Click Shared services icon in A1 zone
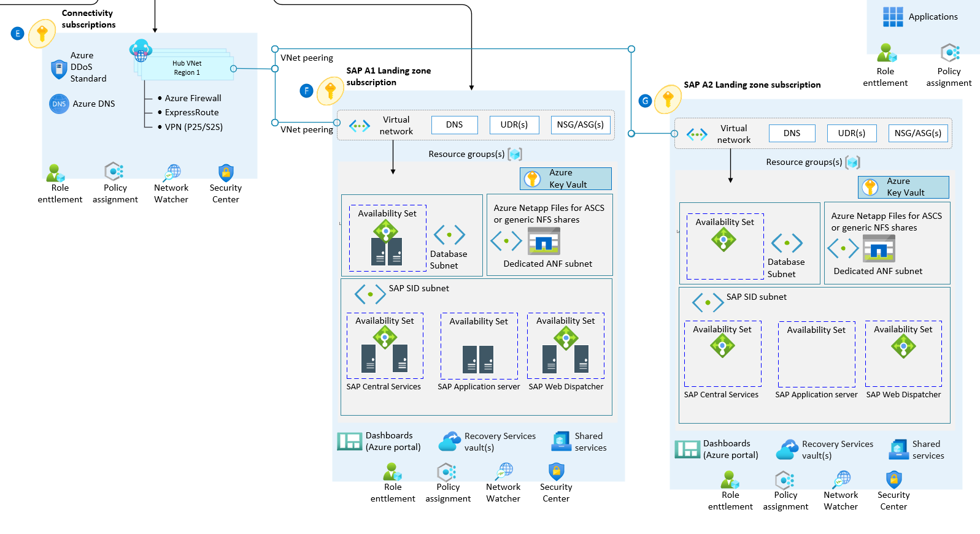This screenshot has height=534, width=980. click(x=561, y=441)
